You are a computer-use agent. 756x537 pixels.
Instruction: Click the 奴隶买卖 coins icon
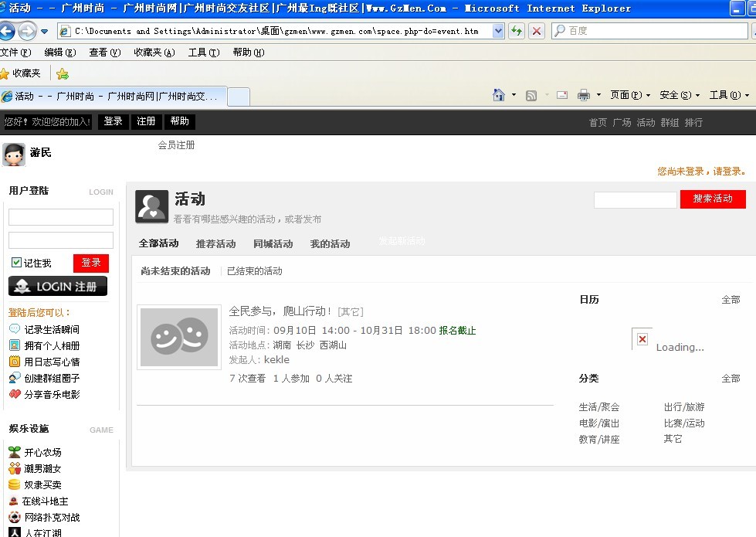point(15,484)
